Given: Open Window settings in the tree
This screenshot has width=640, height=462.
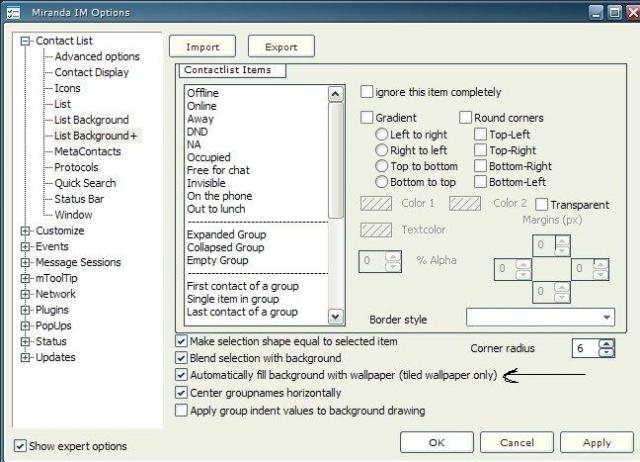Looking at the screenshot, I should click(73, 215).
